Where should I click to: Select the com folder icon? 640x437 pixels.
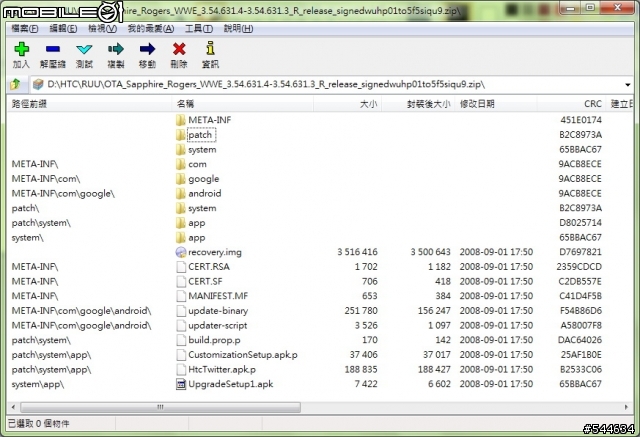180,164
